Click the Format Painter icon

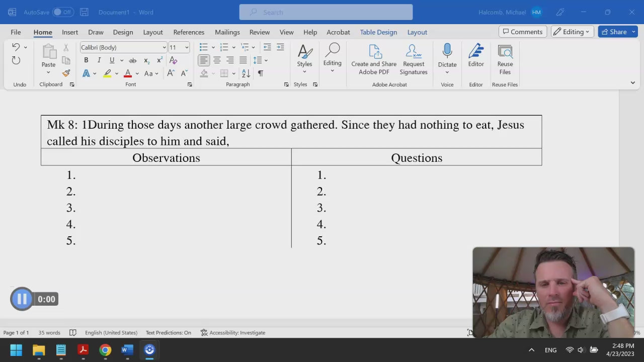(66, 73)
